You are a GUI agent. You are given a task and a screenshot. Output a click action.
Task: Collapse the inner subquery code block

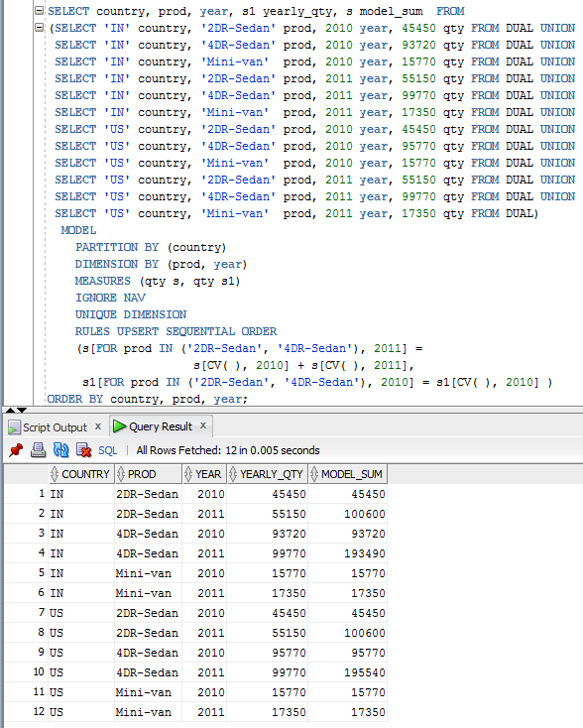pyautogui.click(x=40, y=28)
